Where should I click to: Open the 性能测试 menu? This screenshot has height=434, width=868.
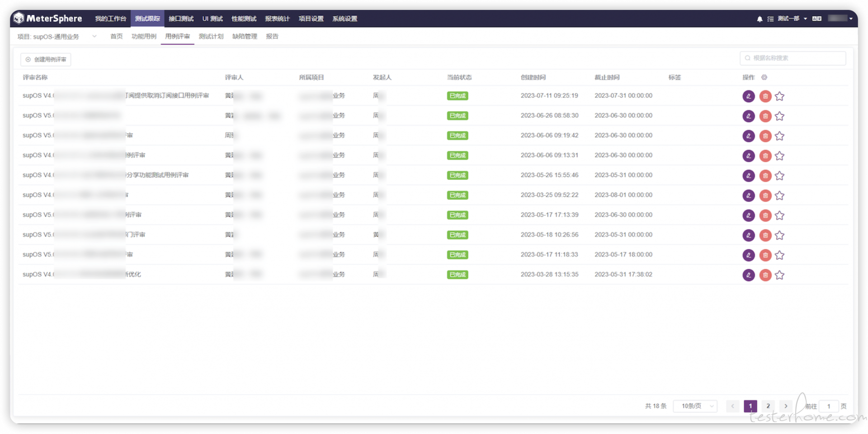click(x=244, y=19)
